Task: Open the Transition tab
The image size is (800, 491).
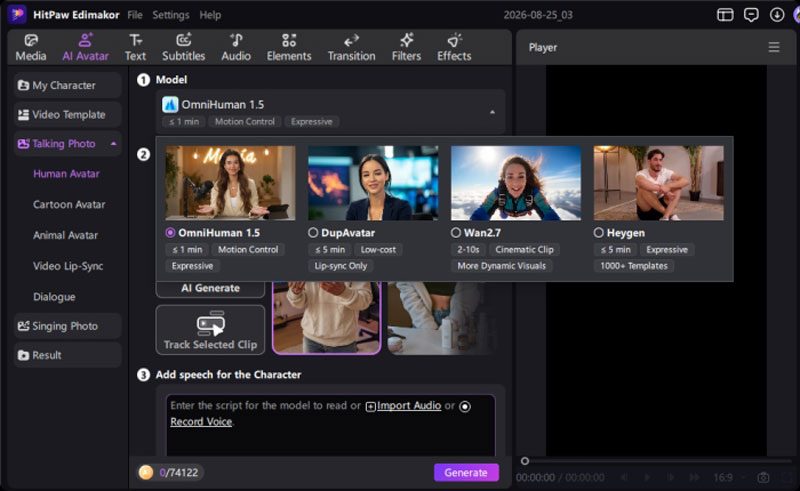Action: pos(351,47)
